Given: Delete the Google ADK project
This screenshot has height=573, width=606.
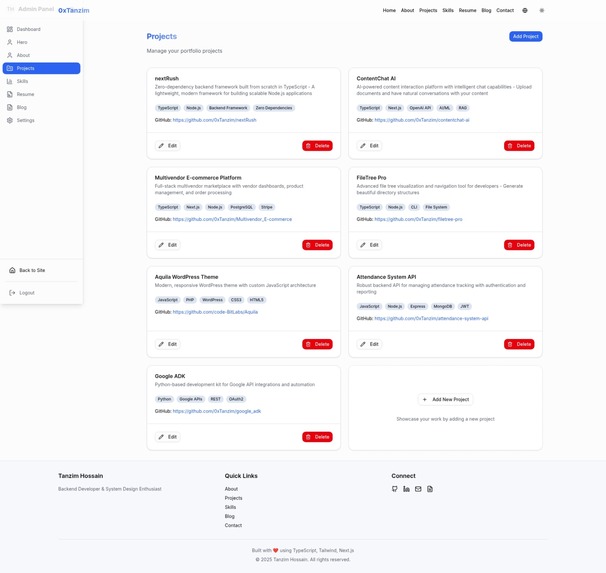Looking at the screenshot, I should click(x=317, y=437).
